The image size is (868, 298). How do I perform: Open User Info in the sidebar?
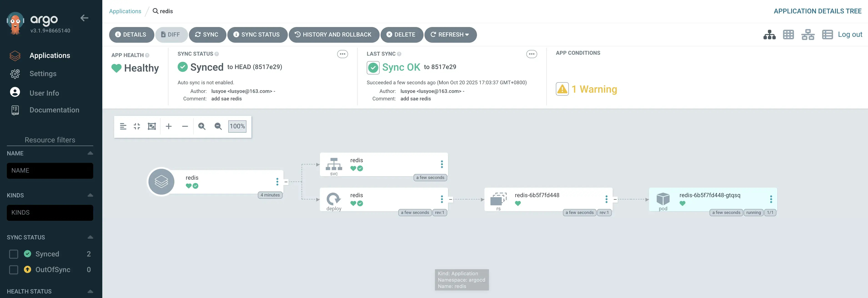click(x=44, y=93)
